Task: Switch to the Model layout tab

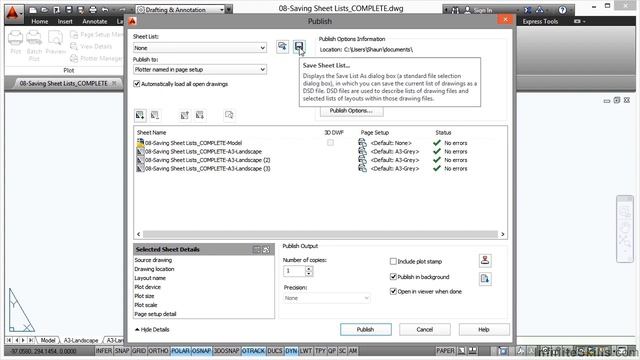Action: click(x=48, y=340)
